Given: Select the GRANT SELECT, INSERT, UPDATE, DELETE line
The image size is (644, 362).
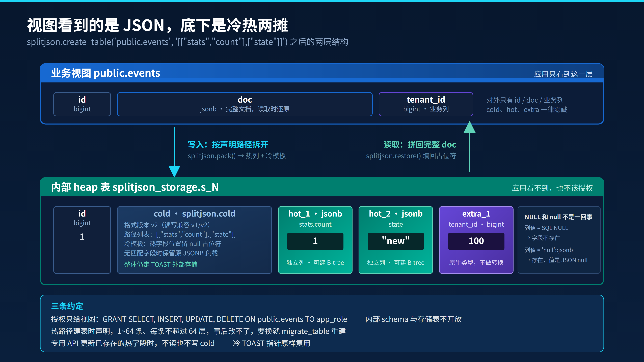Looking at the screenshot, I should tap(256, 319).
